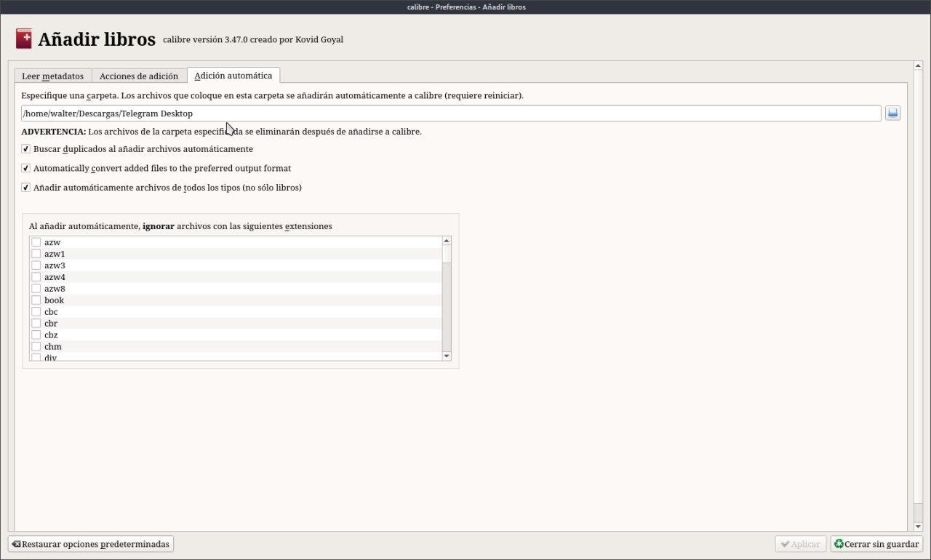Check the azw8 extension checkbox
931x560 pixels.
pos(36,289)
